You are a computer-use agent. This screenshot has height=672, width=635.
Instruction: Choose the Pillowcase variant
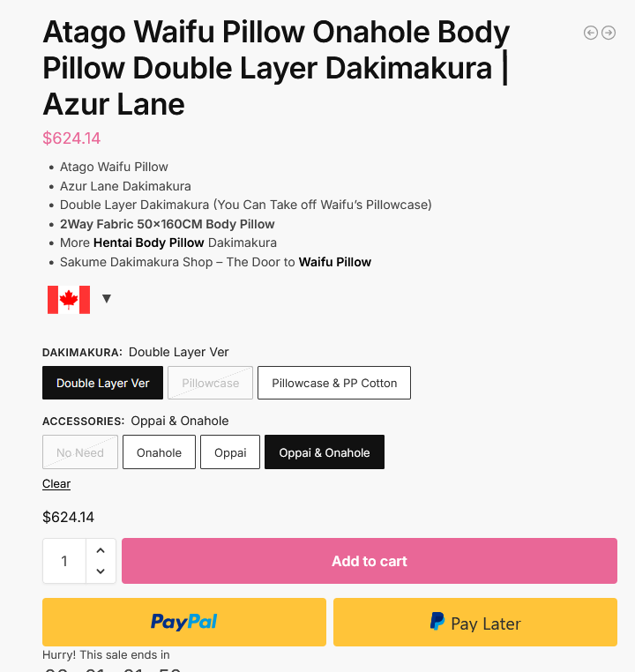(211, 383)
